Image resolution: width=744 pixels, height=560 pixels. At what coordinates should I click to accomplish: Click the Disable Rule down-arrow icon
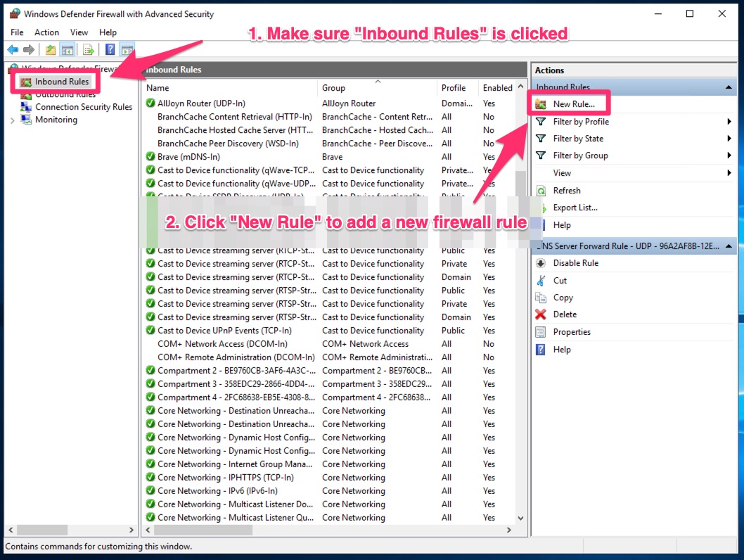click(x=541, y=263)
